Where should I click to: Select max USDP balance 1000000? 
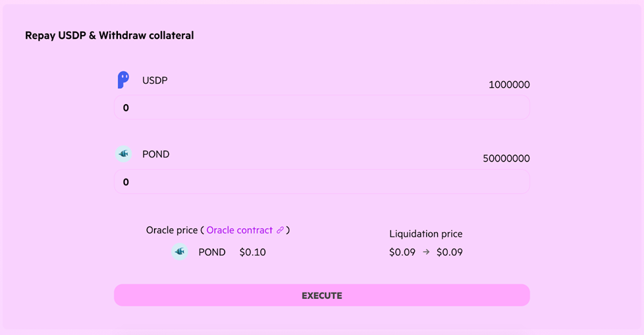coord(509,85)
